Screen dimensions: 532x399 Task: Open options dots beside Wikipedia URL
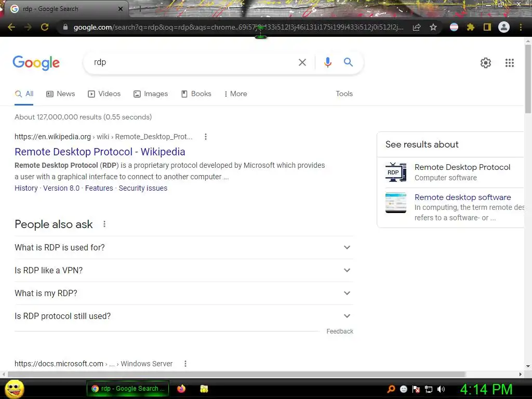coord(206,137)
